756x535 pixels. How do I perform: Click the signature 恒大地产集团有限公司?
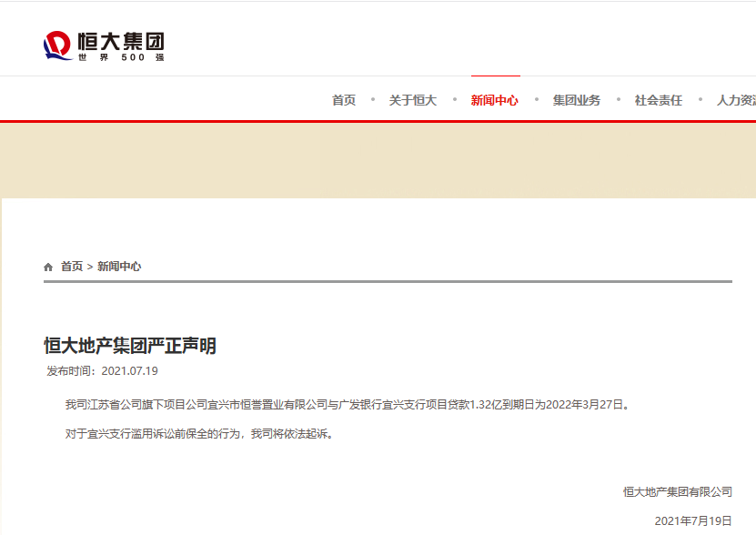678,492
